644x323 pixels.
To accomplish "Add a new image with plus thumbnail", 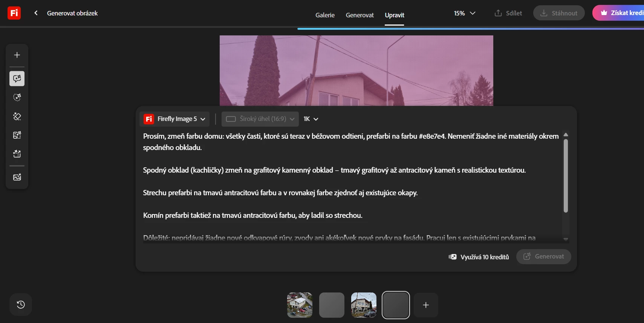I will point(426,305).
